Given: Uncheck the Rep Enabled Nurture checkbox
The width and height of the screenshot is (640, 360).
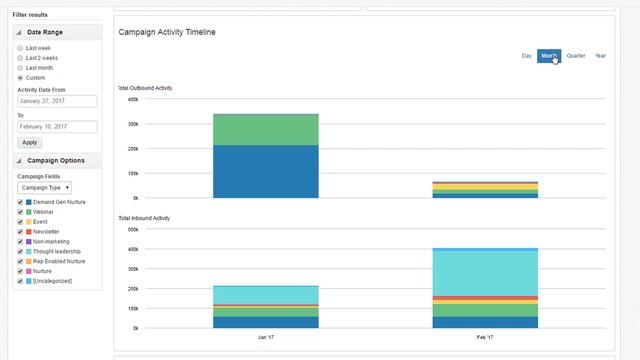Looking at the screenshot, I should (20, 261).
